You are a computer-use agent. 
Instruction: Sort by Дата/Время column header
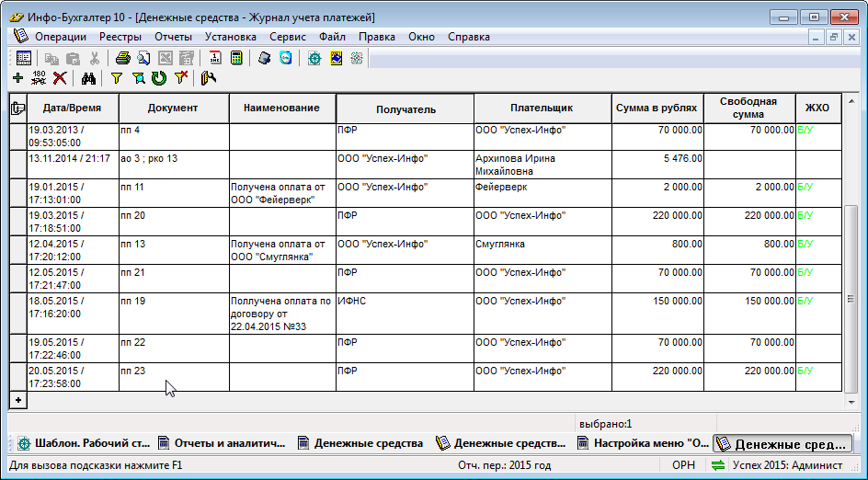[73, 108]
